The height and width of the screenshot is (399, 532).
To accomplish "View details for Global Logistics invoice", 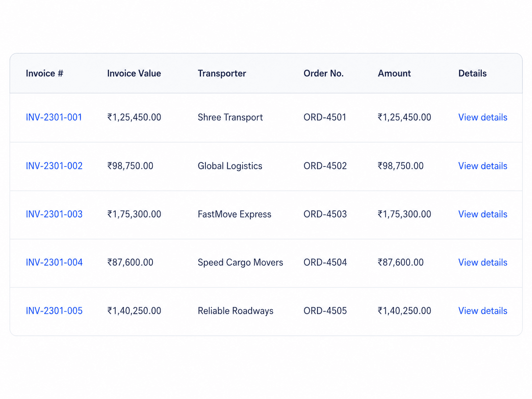I will (x=483, y=166).
